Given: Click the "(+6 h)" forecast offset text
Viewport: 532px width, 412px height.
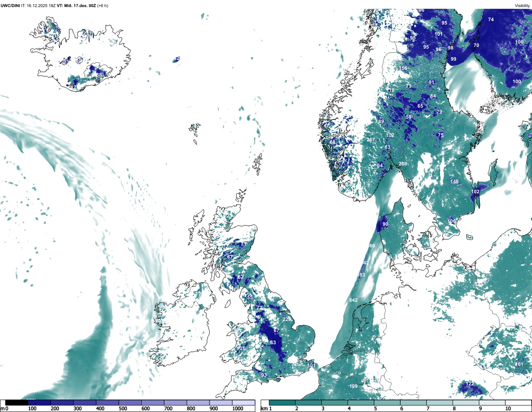Looking at the screenshot, I should point(103,5).
